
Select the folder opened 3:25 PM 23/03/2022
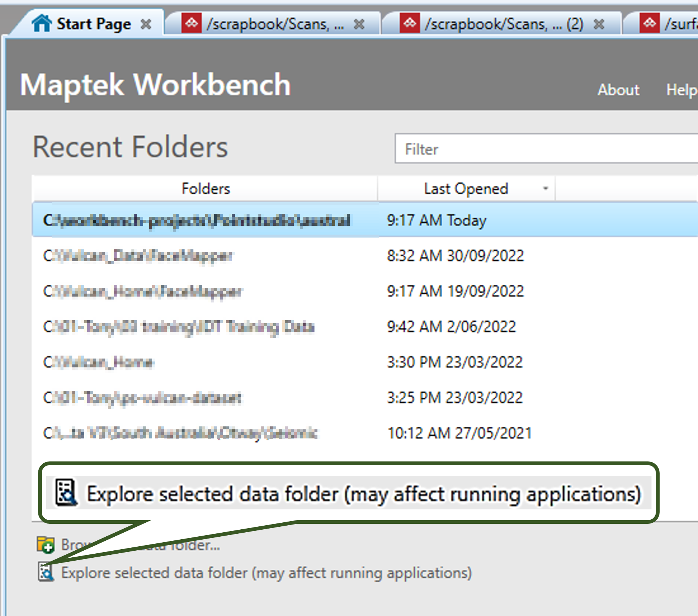[365, 397]
